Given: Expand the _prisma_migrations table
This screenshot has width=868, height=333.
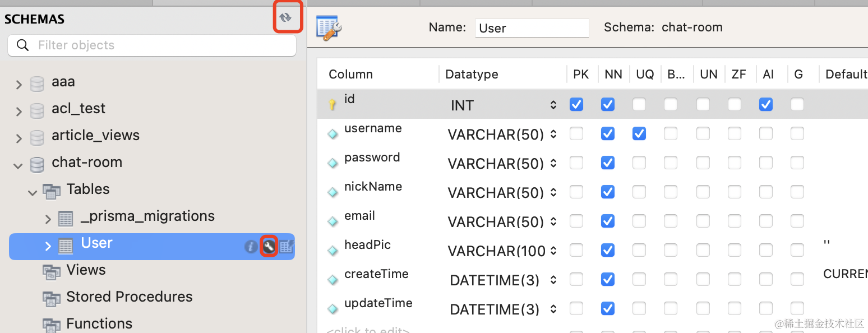Looking at the screenshot, I should click(x=48, y=219).
